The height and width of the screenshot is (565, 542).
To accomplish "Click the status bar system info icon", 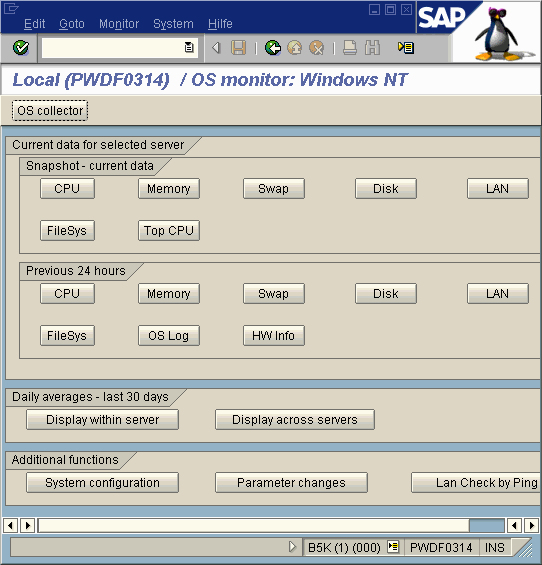I will (393, 547).
